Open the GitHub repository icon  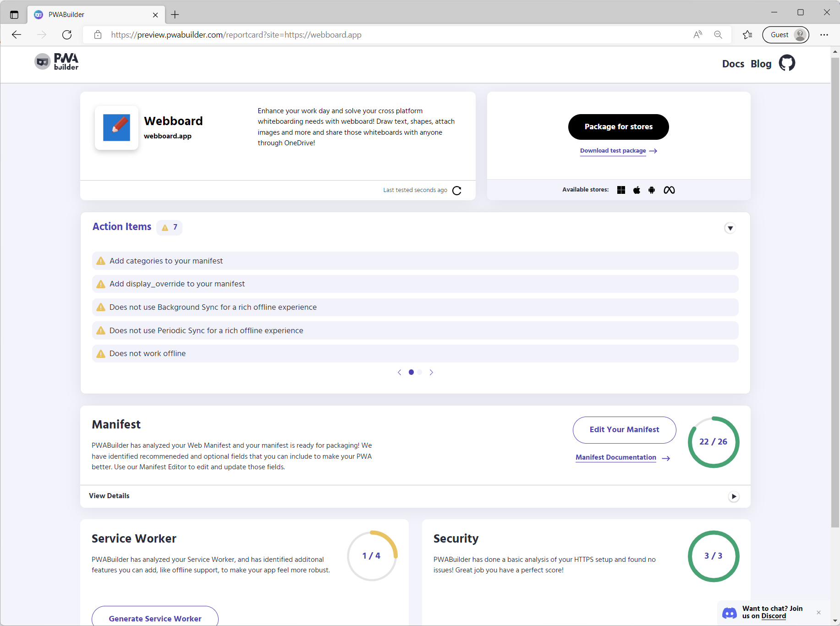click(x=787, y=63)
